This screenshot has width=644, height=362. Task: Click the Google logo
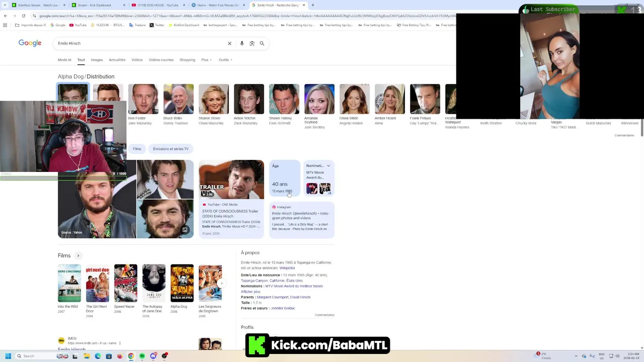click(x=30, y=43)
